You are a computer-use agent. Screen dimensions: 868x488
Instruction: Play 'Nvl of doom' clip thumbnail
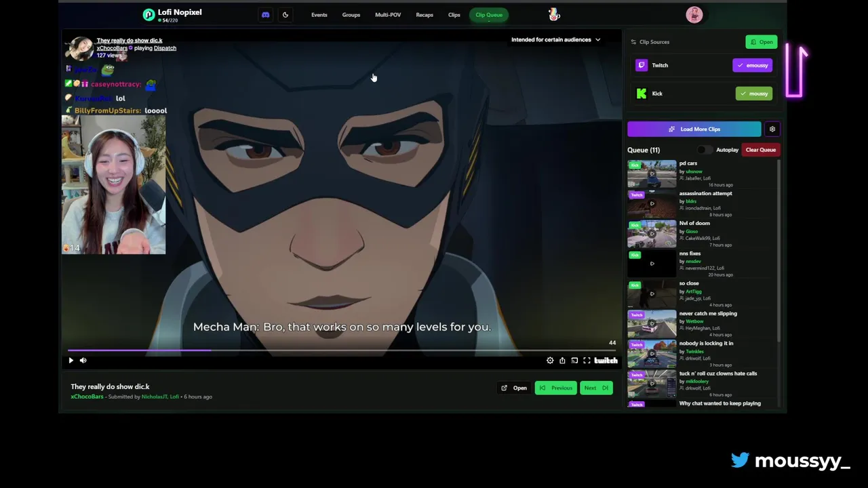[652, 234]
